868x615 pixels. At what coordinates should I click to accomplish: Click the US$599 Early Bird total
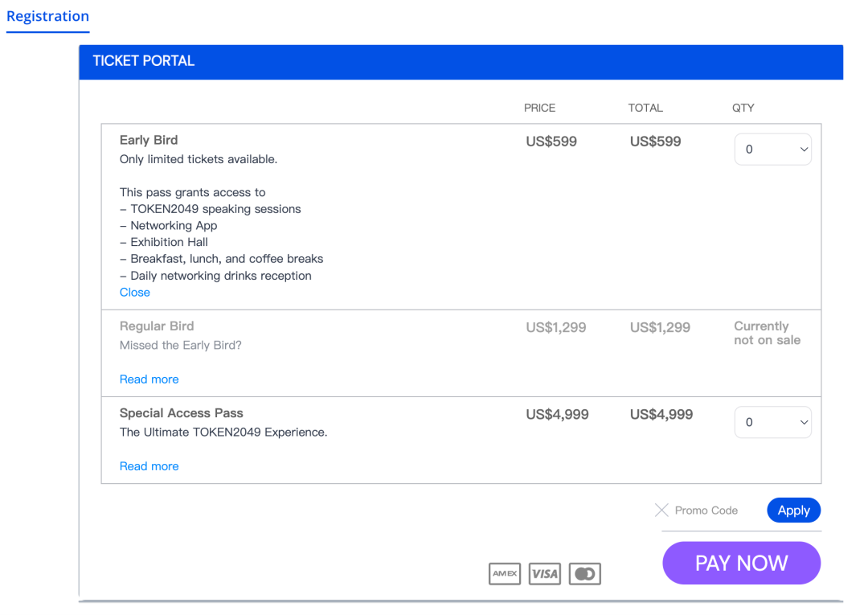[656, 141]
